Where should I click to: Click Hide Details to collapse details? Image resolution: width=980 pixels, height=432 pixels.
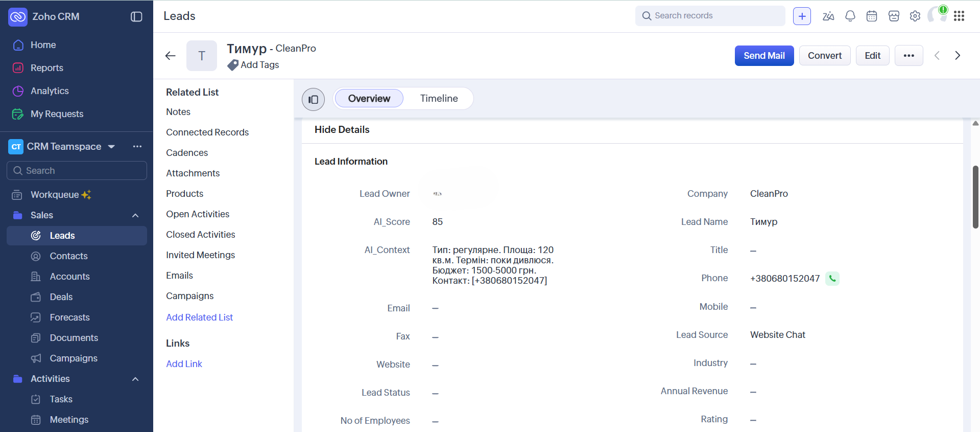[x=342, y=130]
